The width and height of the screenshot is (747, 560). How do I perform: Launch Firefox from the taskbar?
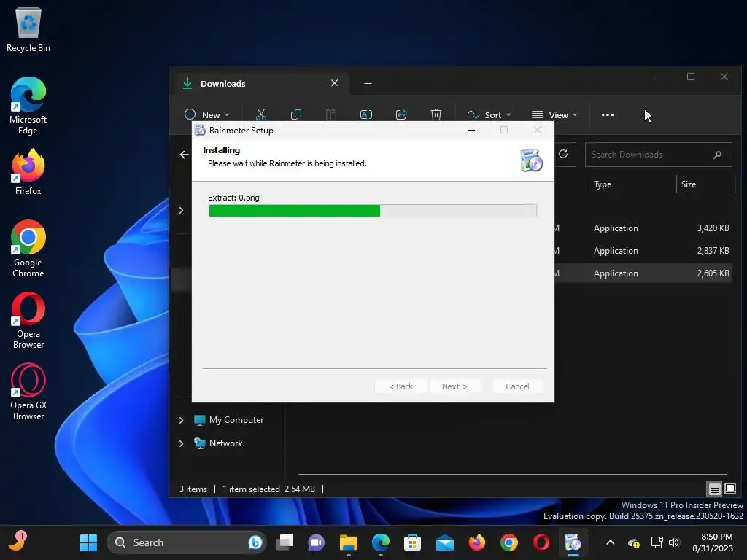[476, 542]
